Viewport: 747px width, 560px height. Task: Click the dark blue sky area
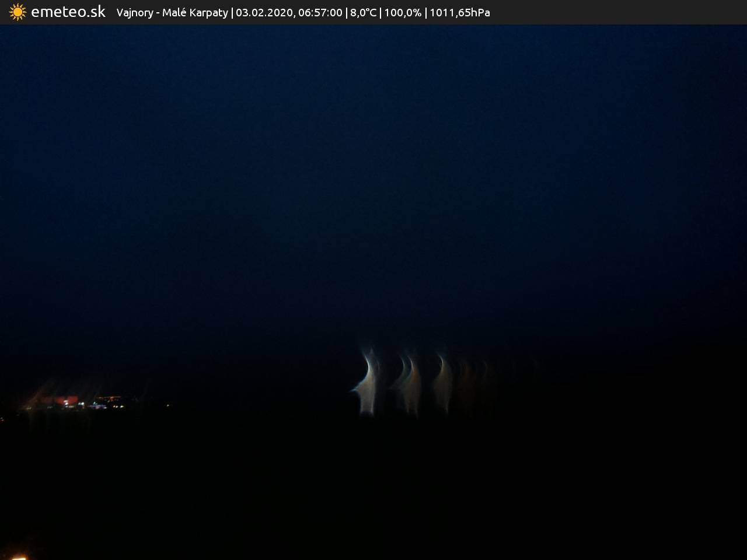coord(373,146)
